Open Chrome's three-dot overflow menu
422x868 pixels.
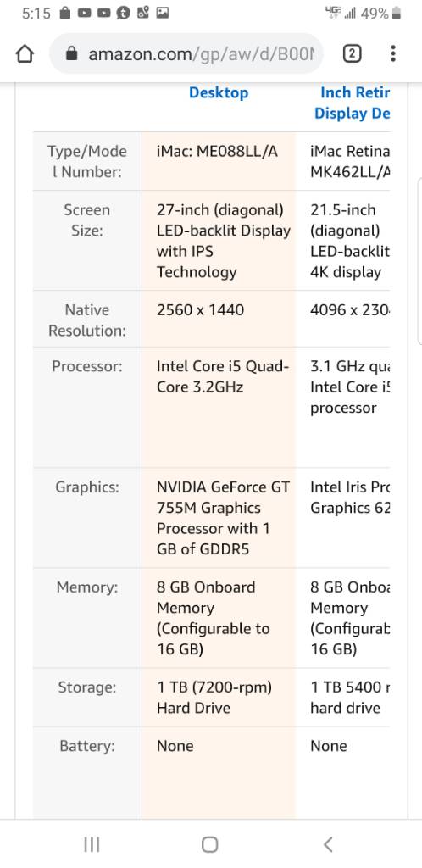coord(392,53)
